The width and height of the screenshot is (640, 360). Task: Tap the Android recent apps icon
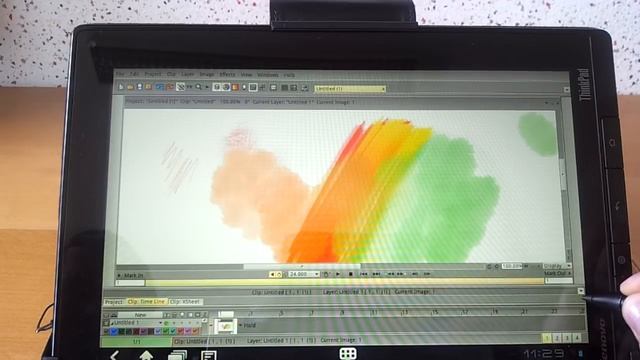(x=178, y=356)
